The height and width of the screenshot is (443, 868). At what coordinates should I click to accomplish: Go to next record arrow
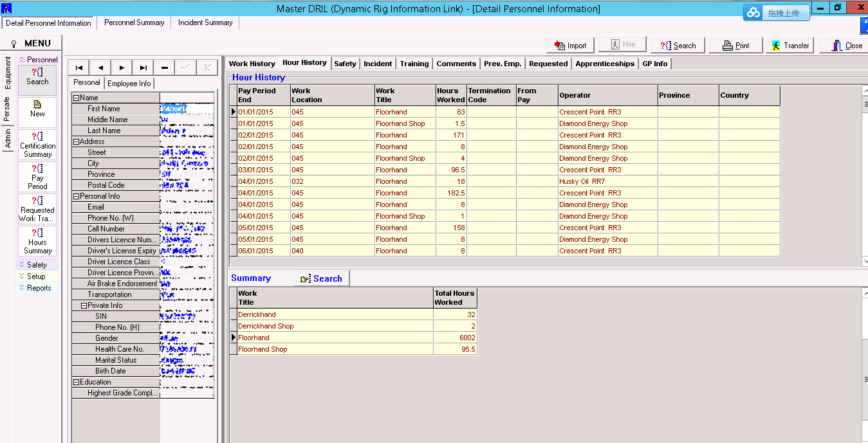pos(122,68)
